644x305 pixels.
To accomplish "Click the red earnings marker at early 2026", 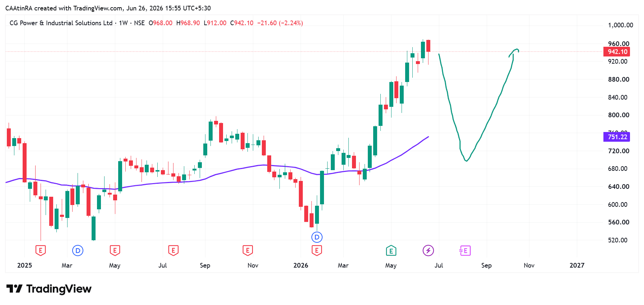I will point(317,250).
